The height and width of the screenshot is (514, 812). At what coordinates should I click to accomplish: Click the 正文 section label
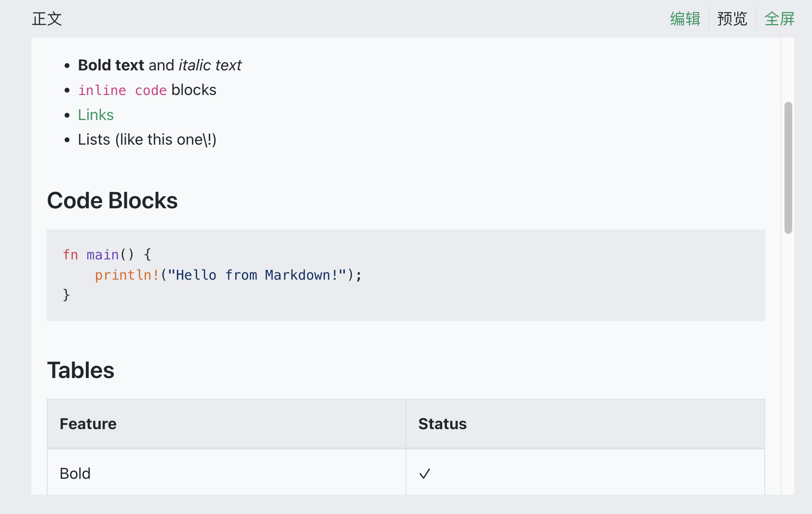click(47, 19)
